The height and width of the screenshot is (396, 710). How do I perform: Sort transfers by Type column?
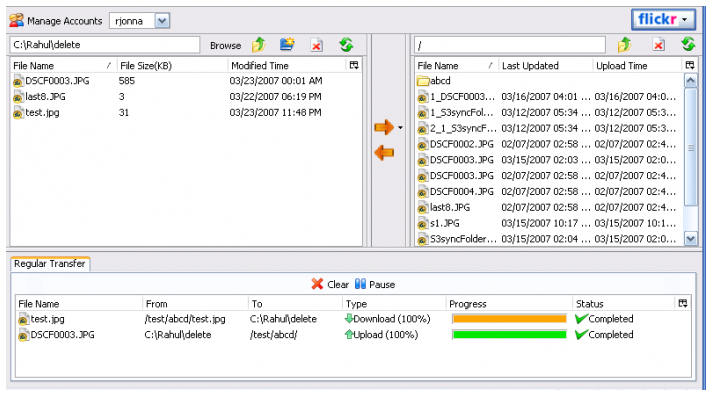[394, 304]
